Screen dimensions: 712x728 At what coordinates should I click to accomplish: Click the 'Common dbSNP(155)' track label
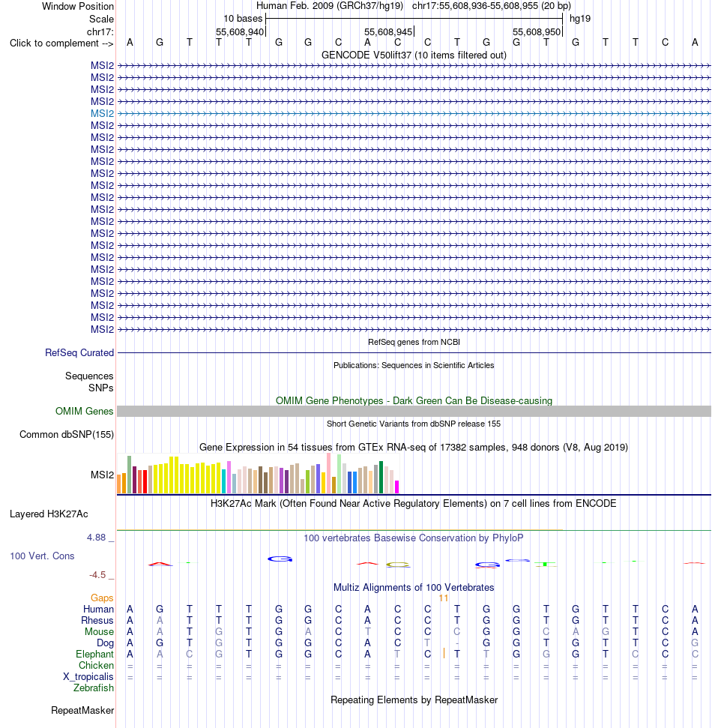[x=67, y=435]
